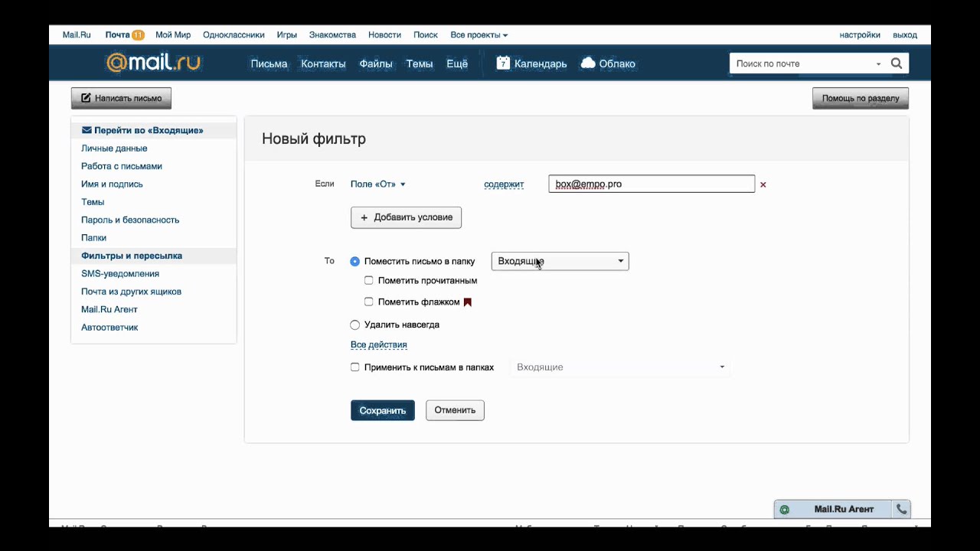Open the Письма tab
This screenshot has width=980, height=551.
click(x=269, y=64)
